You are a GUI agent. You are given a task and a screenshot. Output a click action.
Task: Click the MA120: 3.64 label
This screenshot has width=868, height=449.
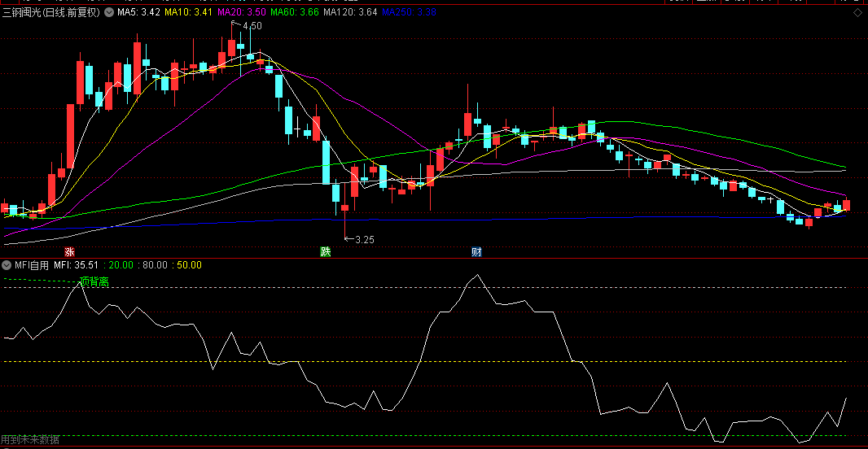(x=351, y=11)
